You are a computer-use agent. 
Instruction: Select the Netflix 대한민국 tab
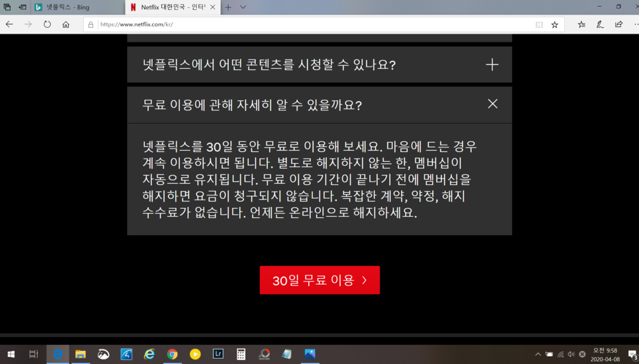click(x=173, y=7)
